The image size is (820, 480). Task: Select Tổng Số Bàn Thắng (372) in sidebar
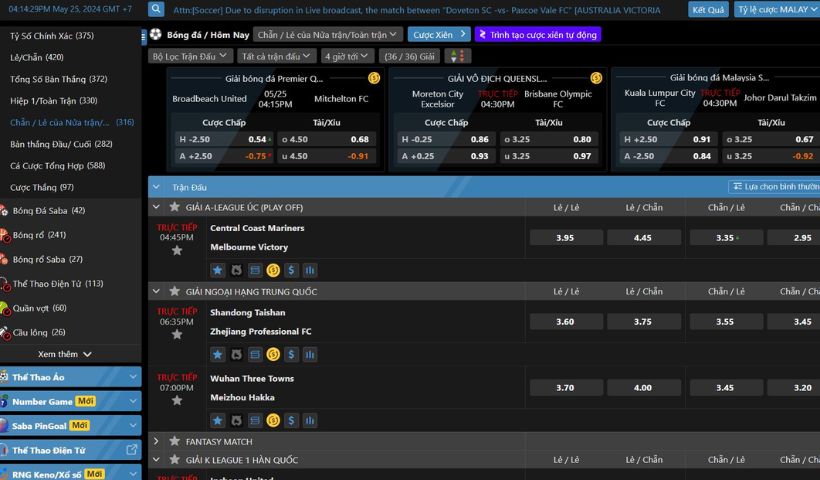(x=59, y=79)
